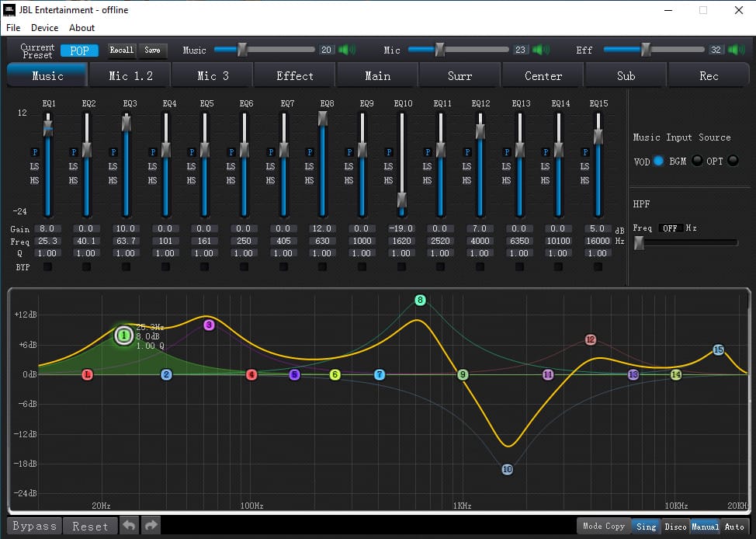The height and width of the screenshot is (539, 756).
Task: Select EQ node 11 on the graph
Action: [x=548, y=374]
